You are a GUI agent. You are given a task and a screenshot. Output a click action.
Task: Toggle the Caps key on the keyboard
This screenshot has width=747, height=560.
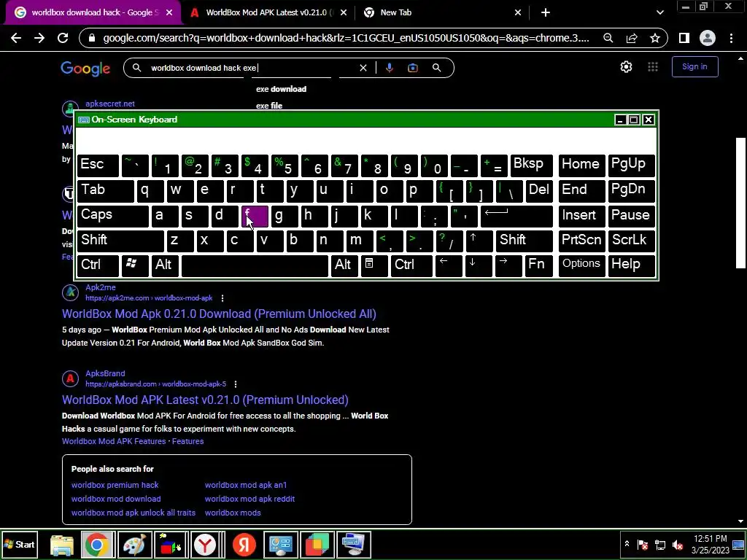[x=113, y=215]
